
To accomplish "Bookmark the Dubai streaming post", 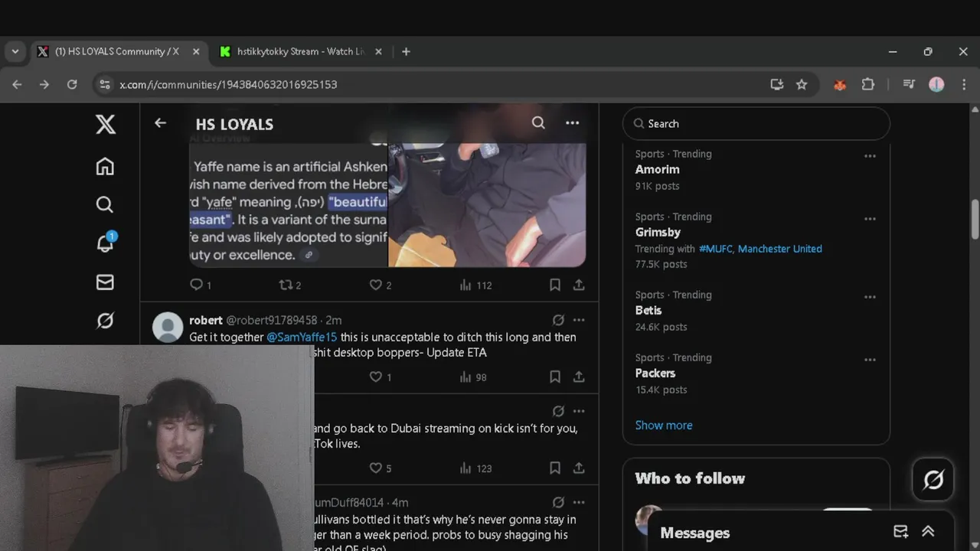I will (555, 468).
